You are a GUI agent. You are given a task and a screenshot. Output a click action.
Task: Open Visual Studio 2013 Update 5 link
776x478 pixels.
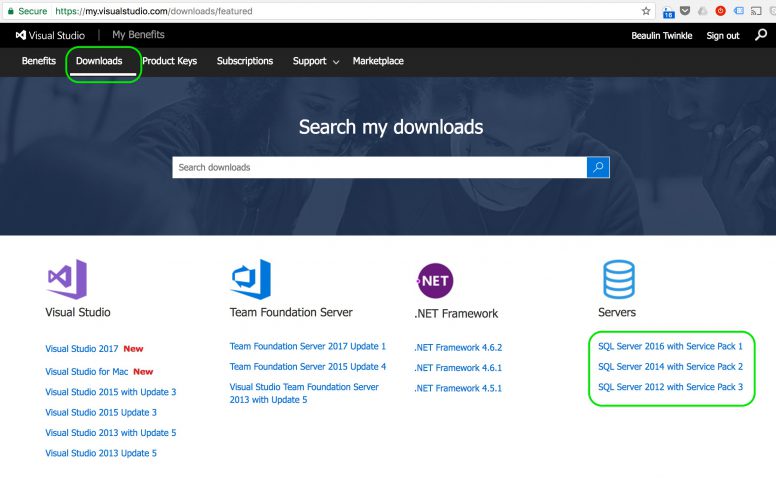tap(101, 453)
